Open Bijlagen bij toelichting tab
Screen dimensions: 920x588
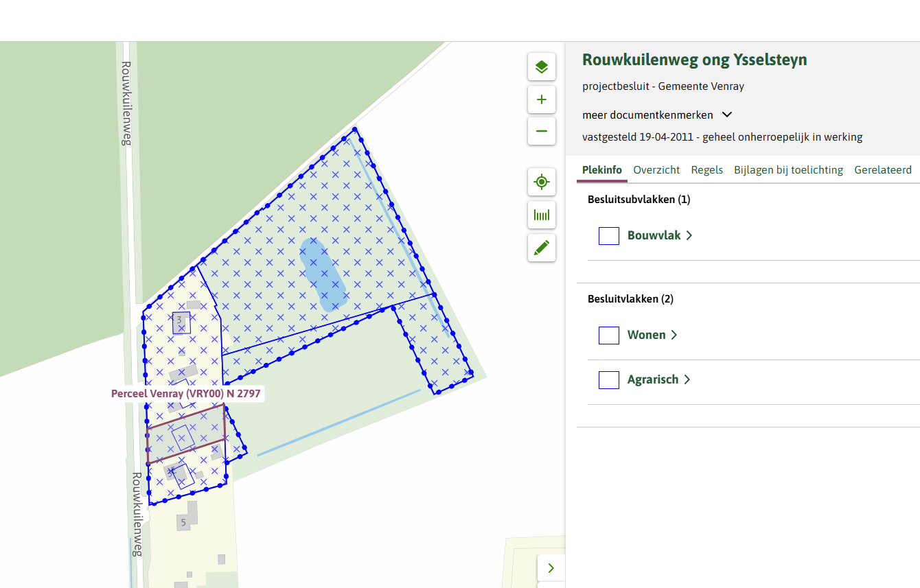[x=788, y=170]
